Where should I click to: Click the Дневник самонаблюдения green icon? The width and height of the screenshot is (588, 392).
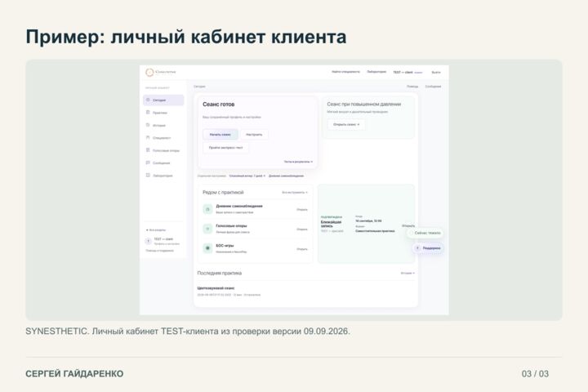tap(207, 209)
